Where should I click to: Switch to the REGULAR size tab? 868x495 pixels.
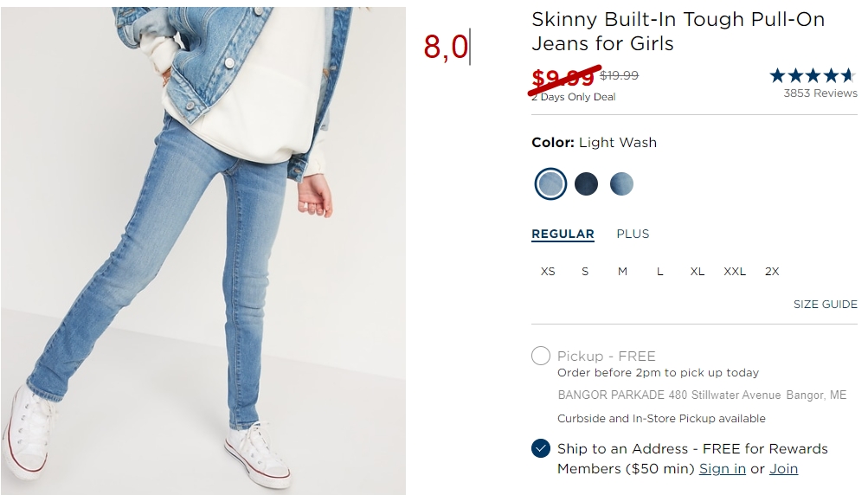click(x=563, y=235)
